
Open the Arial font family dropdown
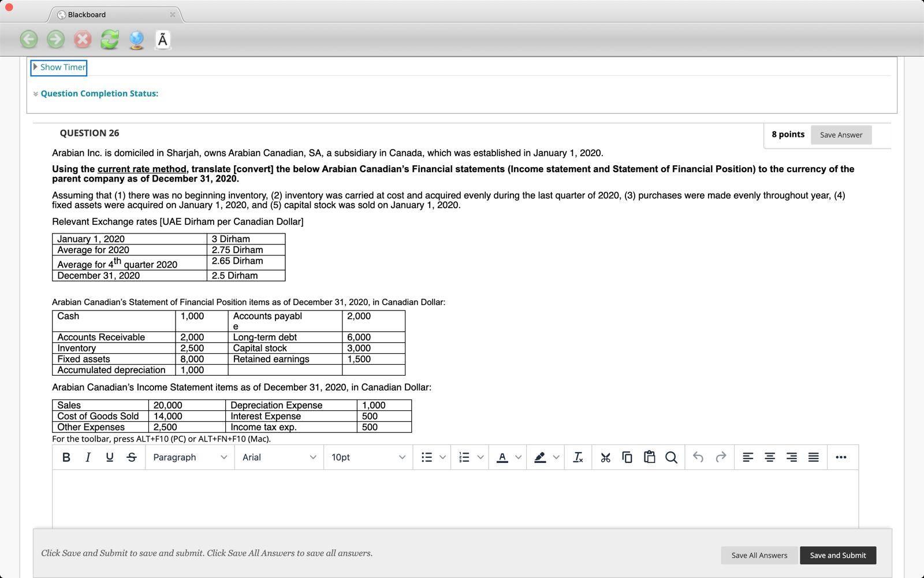278,457
